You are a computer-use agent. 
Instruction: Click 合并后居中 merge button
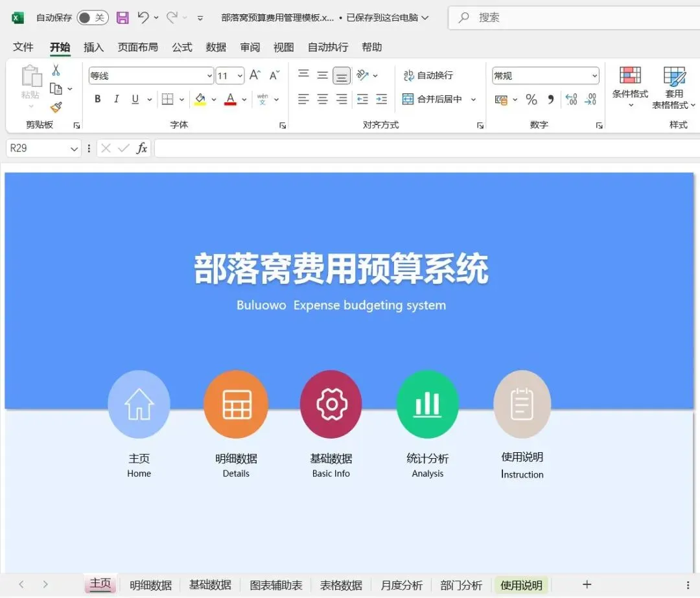click(432, 99)
